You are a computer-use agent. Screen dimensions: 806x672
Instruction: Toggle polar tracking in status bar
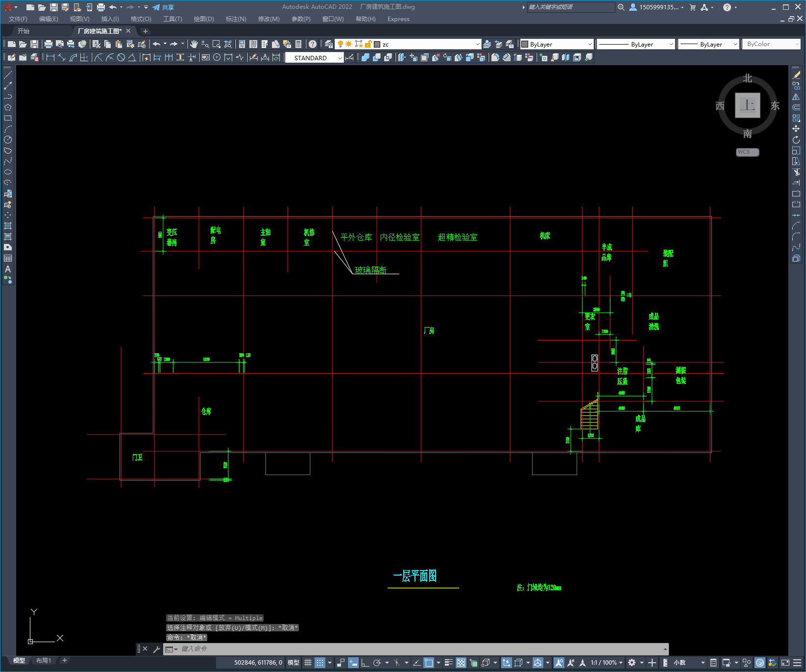coord(377,663)
